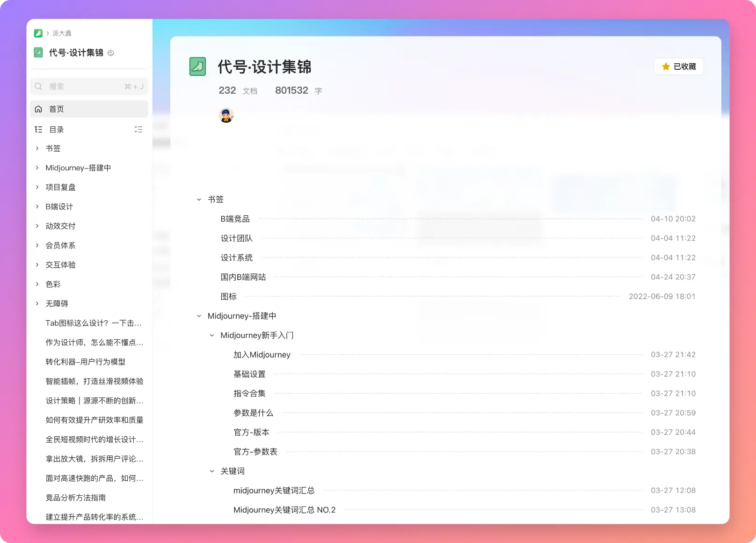The width and height of the screenshot is (756, 543).
Task: Collapse the 关键词 group chevron
Action: [212, 471]
